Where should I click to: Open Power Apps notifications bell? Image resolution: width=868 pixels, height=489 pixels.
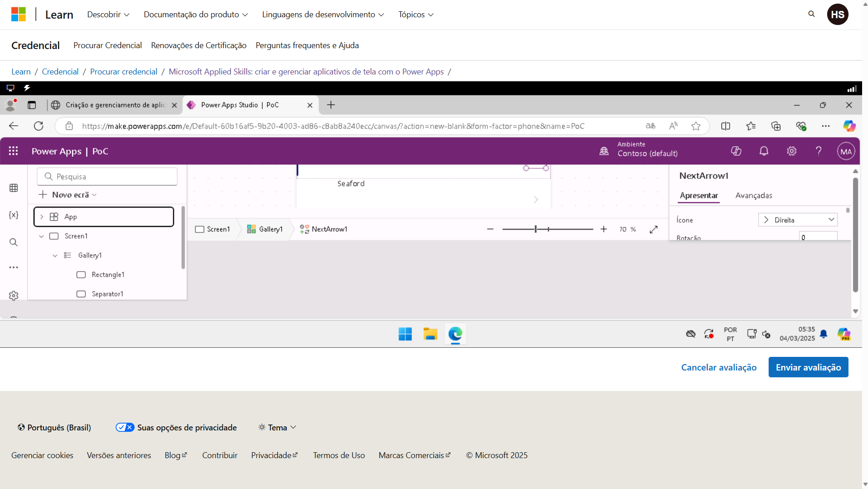pos(764,151)
